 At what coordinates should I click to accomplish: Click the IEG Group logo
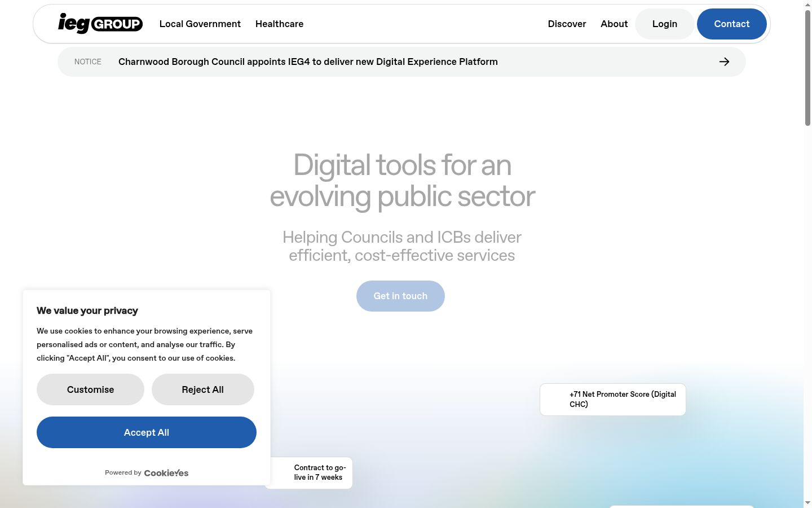coord(100,24)
